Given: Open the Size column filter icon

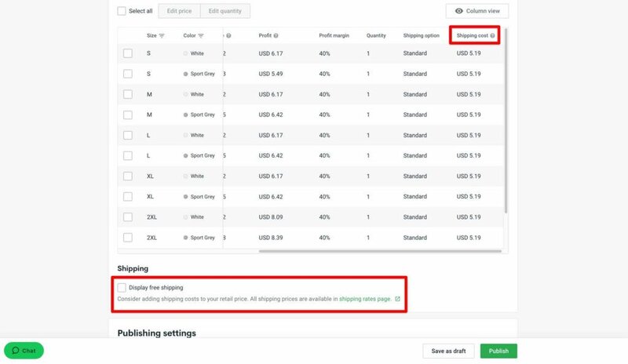Looking at the screenshot, I should click(162, 35).
